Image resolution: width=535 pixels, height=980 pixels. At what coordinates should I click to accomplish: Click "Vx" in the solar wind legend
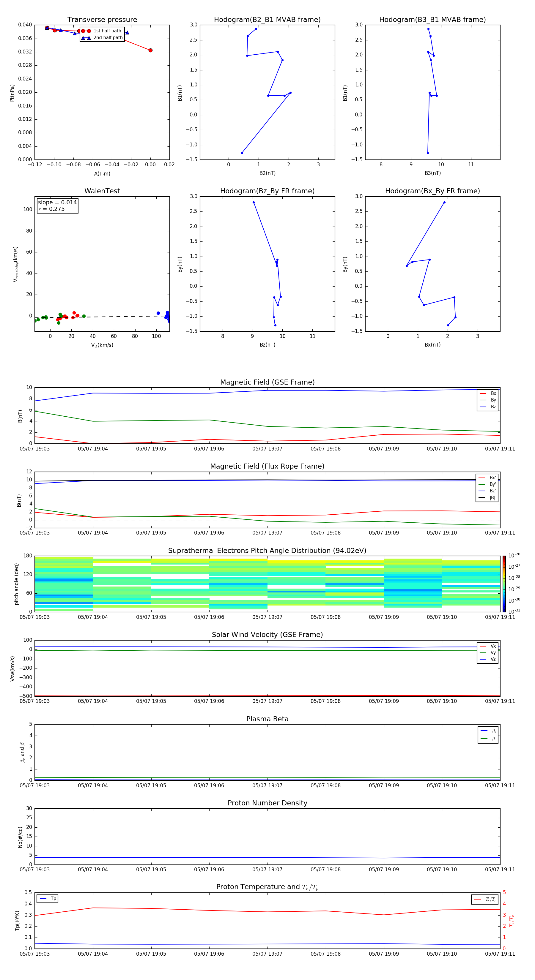[493, 646]
